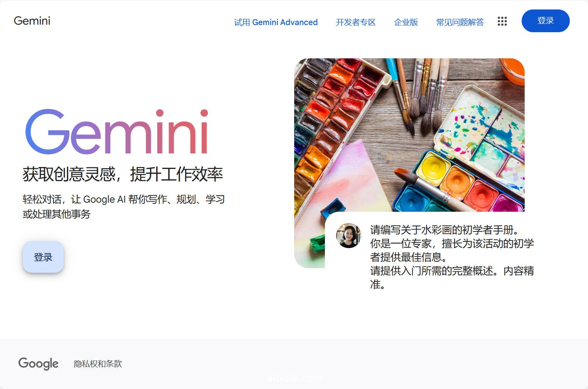Viewport: 588px width, 389px height.
Task: Click the pink watercolor paper in the photo
Action: (341, 186)
